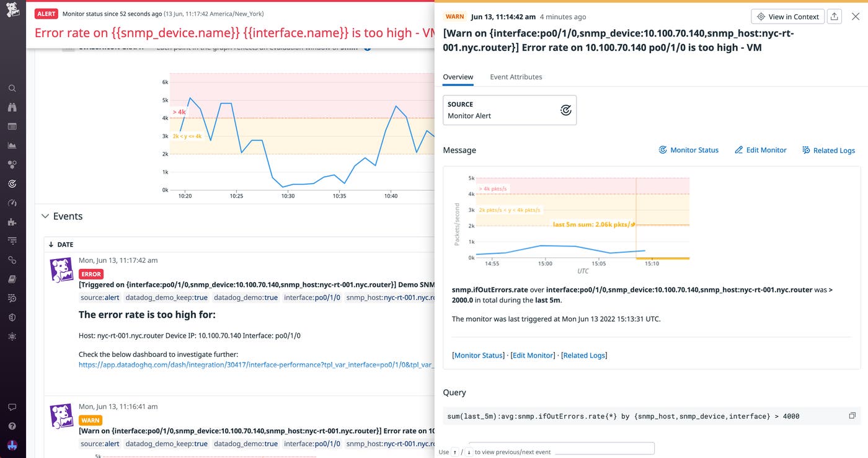Screen dimensions: 868x458
Task: Switch to the Event Attributes tab
Action: click(516, 77)
